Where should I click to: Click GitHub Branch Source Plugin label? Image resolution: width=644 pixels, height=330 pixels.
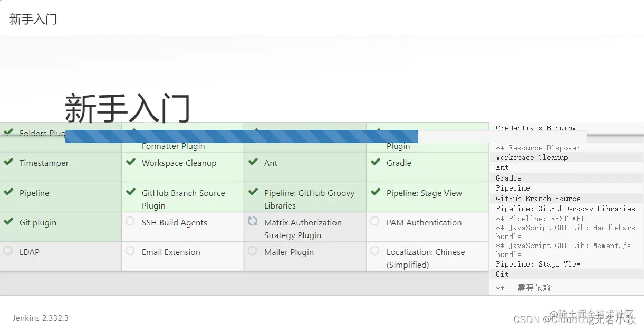184,200
